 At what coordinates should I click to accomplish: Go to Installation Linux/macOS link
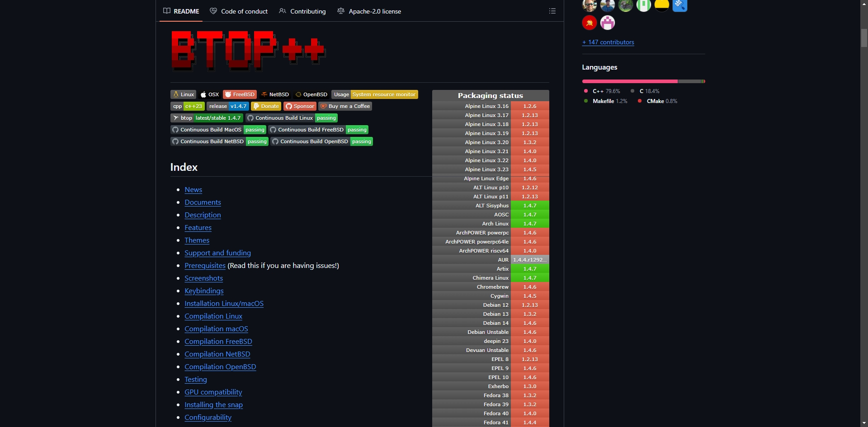pos(224,304)
